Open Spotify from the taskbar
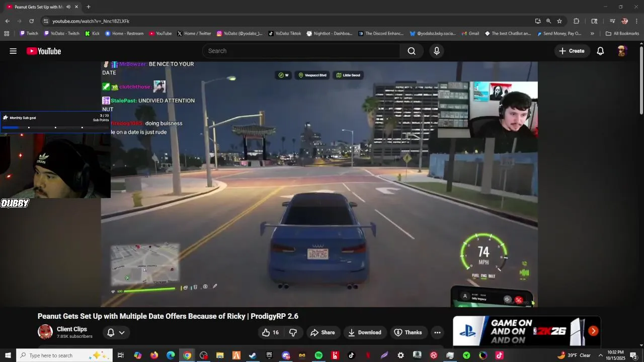 318,355
